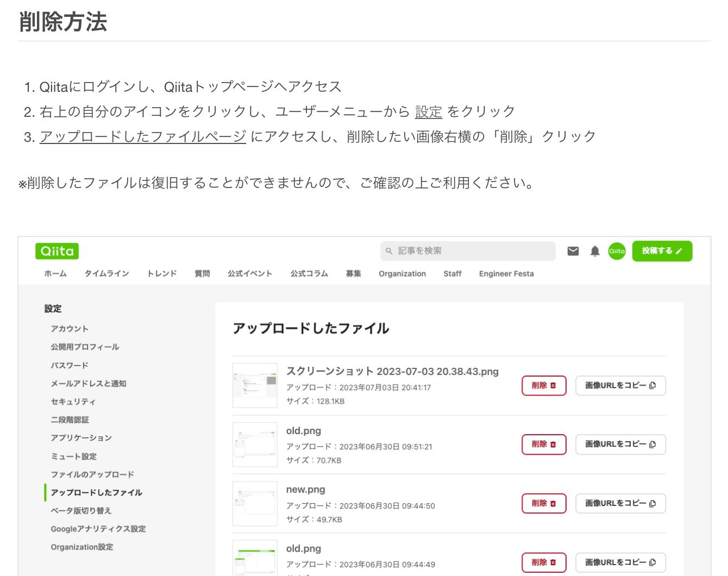Delete old.png uploaded at 09:44:49

[544, 562]
